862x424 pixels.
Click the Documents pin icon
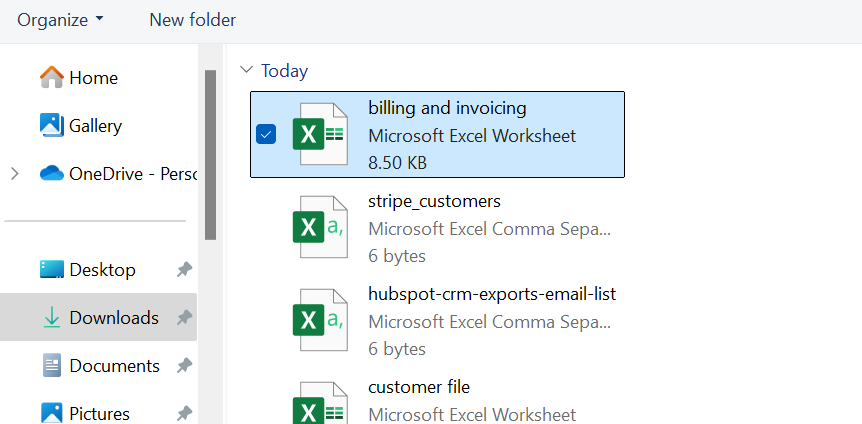[x=184, y=366]
